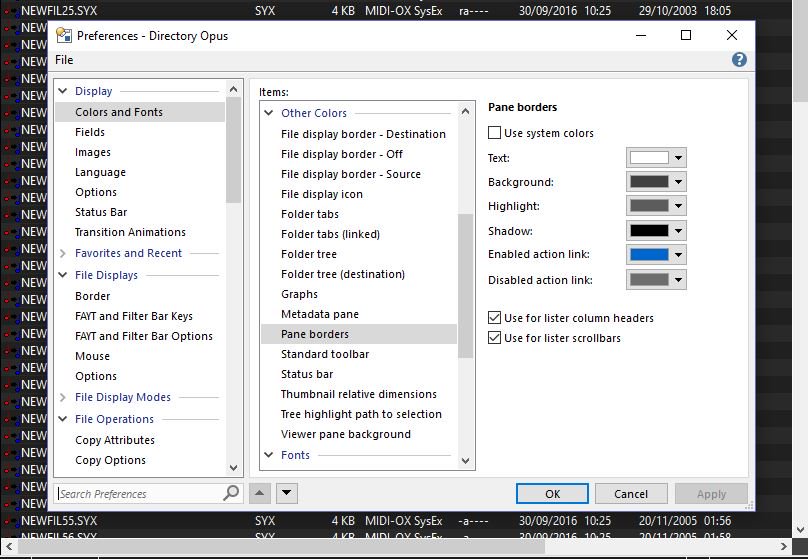Collapse the Fonts group
Viewport: 808px width, 559px height.
268,455
